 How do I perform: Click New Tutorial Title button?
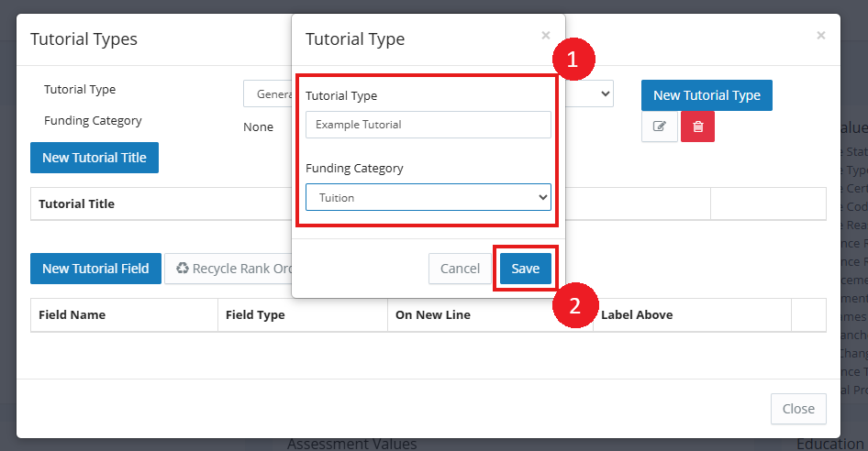tap(95, 158)
